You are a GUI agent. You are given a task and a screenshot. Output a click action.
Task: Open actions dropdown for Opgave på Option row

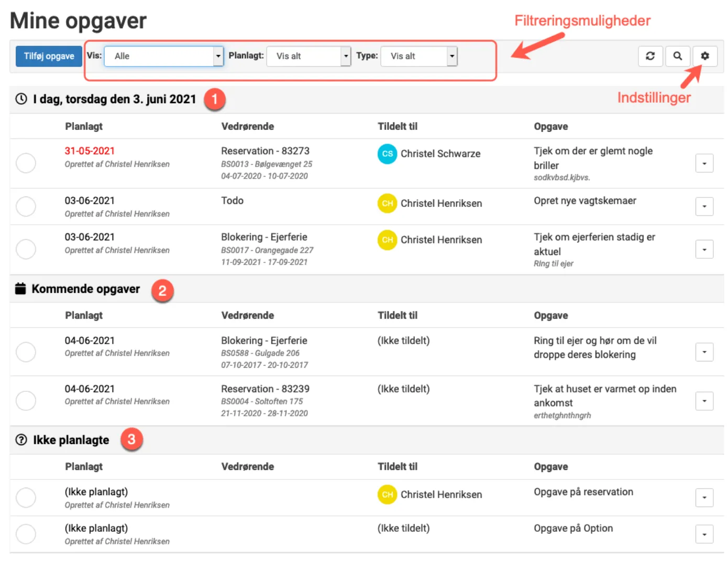[x=704, y=534]
